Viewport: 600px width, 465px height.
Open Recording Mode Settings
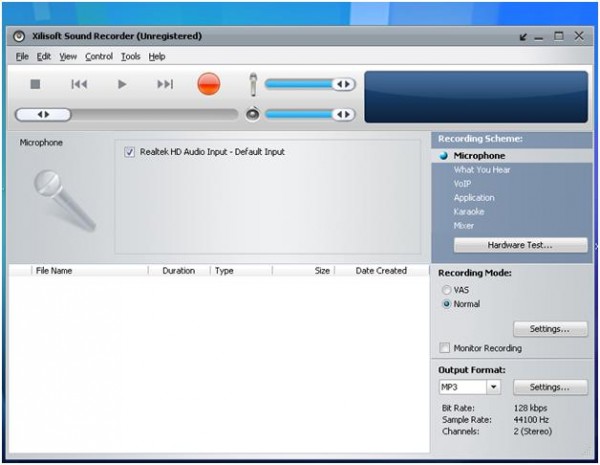pos(550,329)
